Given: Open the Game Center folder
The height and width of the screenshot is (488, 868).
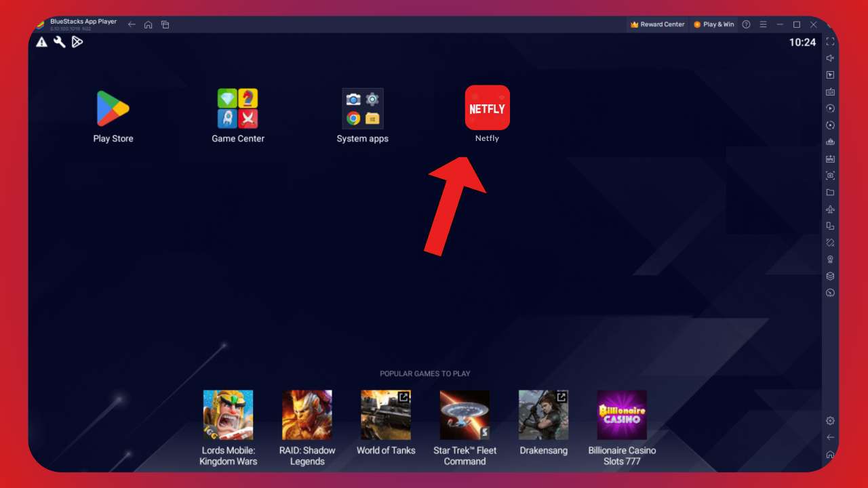Looking at the screenshot, I should pyautogui.click(x=237, y=108).
